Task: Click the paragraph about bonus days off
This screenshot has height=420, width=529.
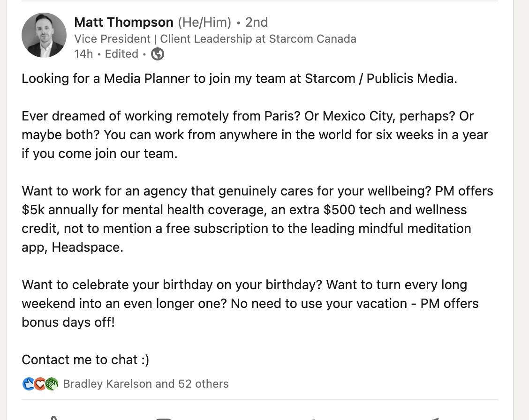Action: pos(249,303)
